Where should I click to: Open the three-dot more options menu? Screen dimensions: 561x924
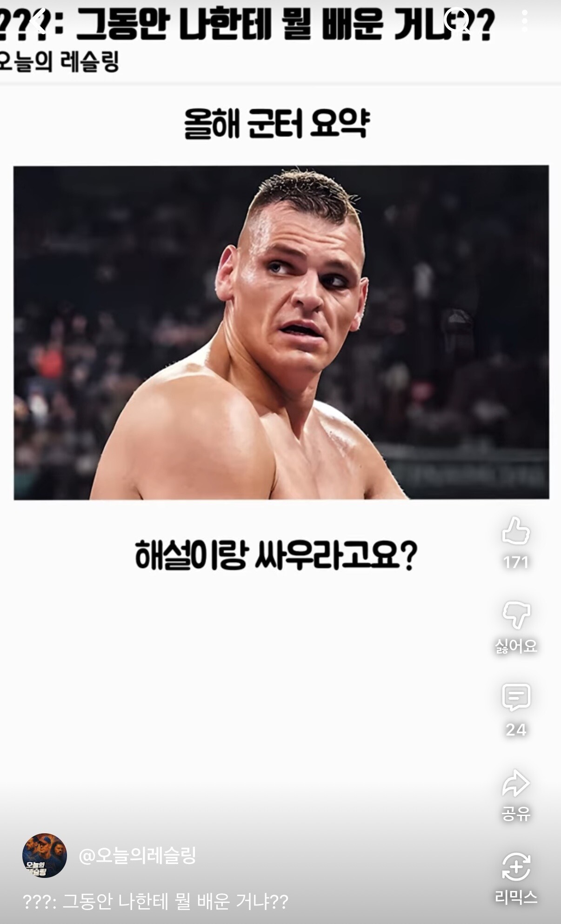[x=525, y=20]
